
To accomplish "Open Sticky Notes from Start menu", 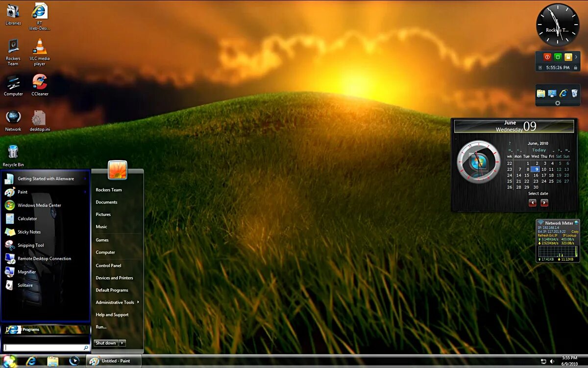I will tap(46, 232).
